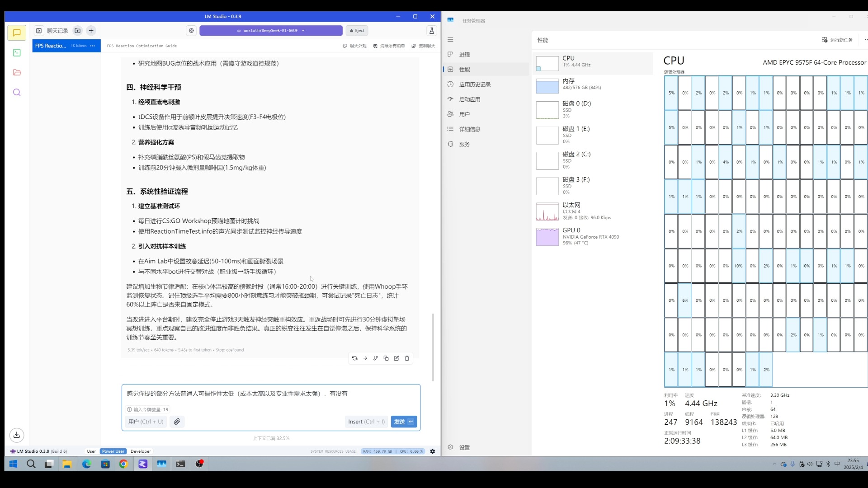Regenerate the assistant's last response
The width and height of the screenshot is (868, 488).
tap(354, 358)
